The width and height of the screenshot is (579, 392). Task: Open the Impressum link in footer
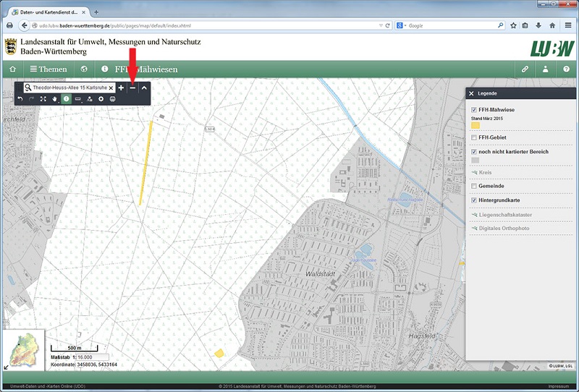[558, 386]
